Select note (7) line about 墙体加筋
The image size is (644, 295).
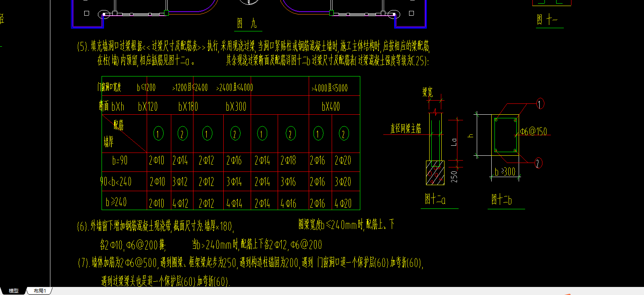click(x=250, y=263)
